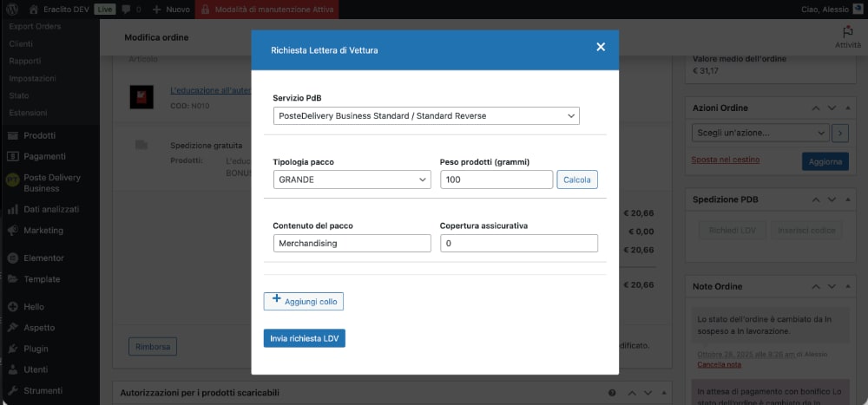
Task: Close the Richiesta Lettera di Vettura dialog
Action: point(601,48)
